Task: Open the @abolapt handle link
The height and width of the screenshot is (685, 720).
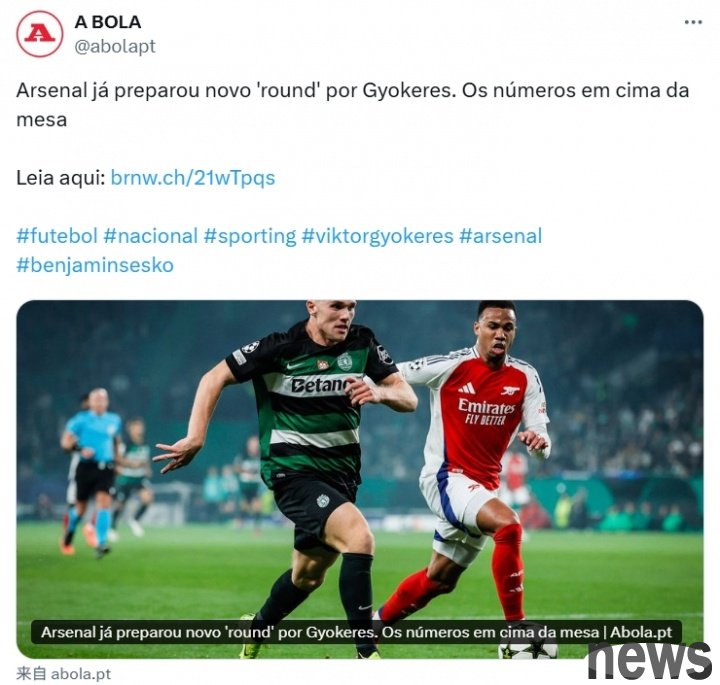Action: [115, 46]
